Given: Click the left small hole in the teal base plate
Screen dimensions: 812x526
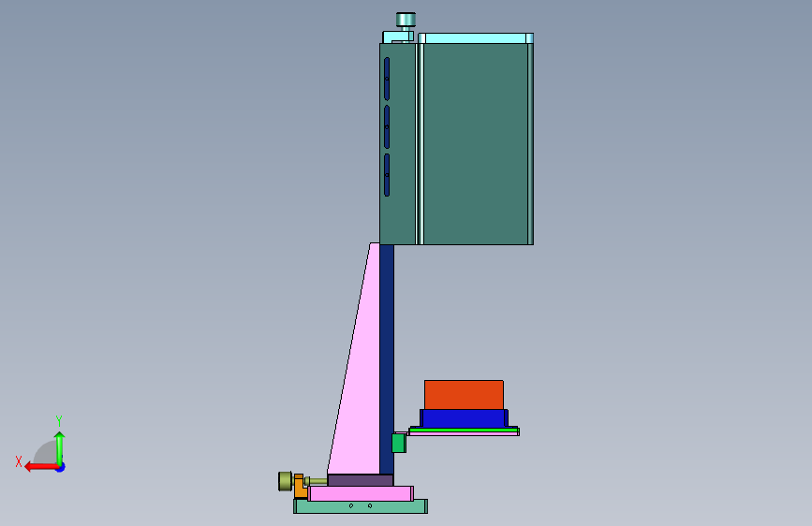Looking at the screenshot, I should pos(351,505).
